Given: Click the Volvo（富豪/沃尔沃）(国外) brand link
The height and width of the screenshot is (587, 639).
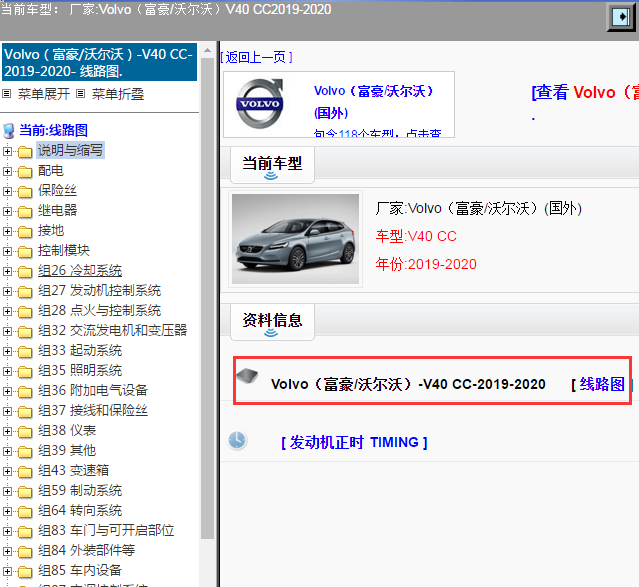Looking at the screenshot, I should [x=373, y=102].
